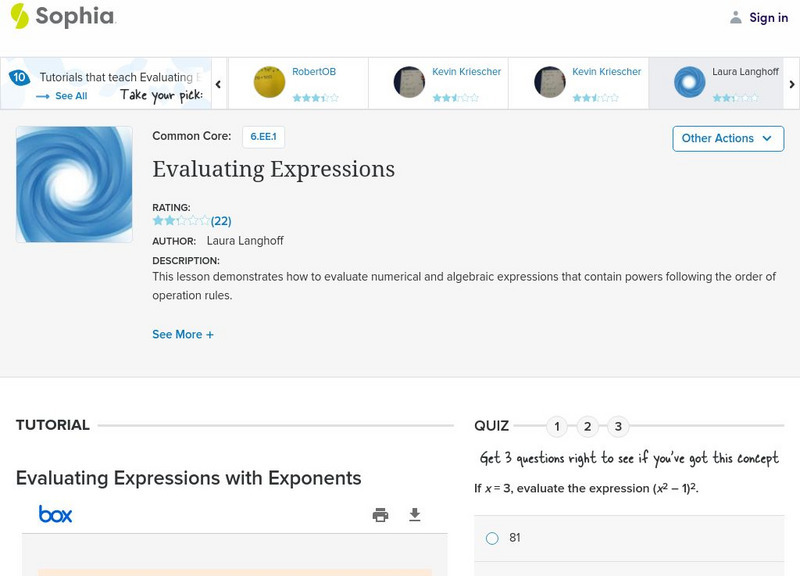Screen dimensions: 800x576
Task: Go to quiz question 3
Action: pos(618,427)
